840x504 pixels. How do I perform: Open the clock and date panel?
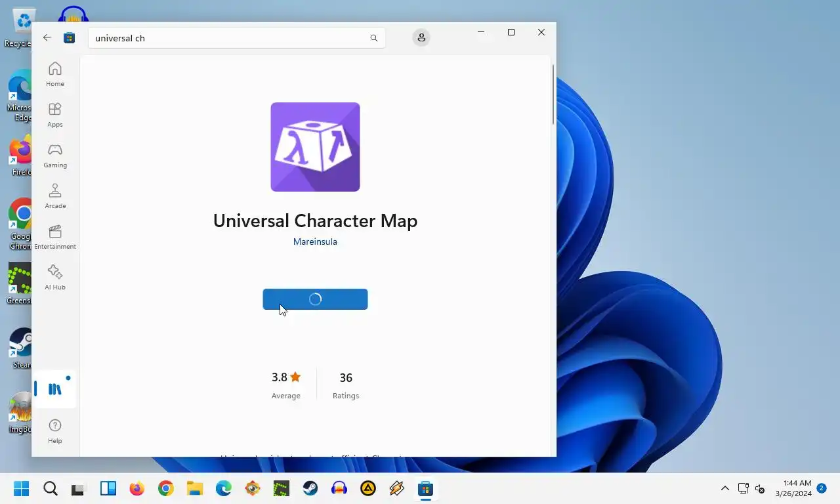click(793, 488)
